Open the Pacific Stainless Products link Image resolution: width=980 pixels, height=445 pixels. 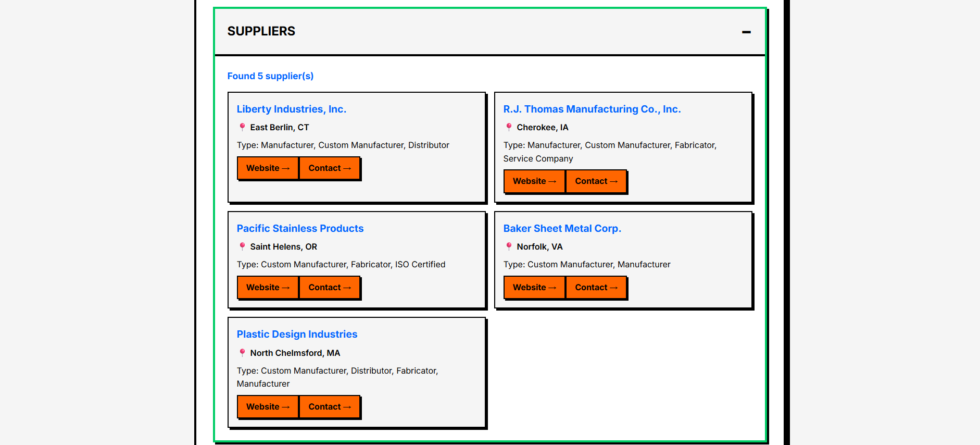(x=300, y=228)
